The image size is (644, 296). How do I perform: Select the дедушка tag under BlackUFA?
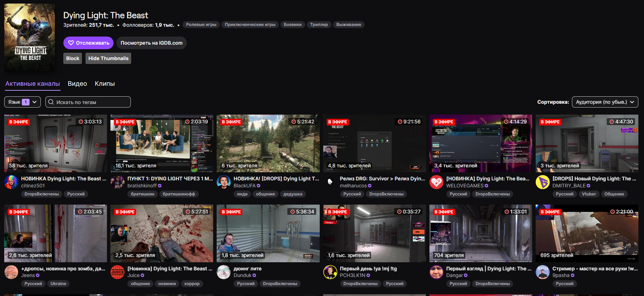coord(293,194)
